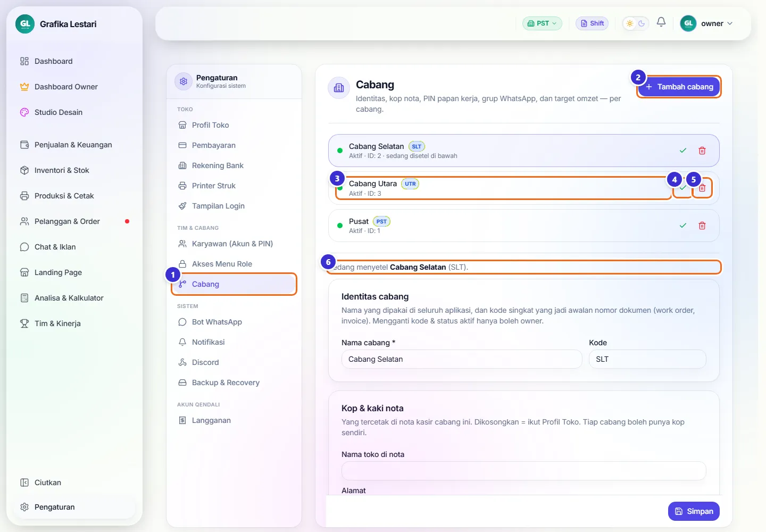Click the box icon for Inventori & Stok
The image size is (766, 532).
[x=24, y=170]
